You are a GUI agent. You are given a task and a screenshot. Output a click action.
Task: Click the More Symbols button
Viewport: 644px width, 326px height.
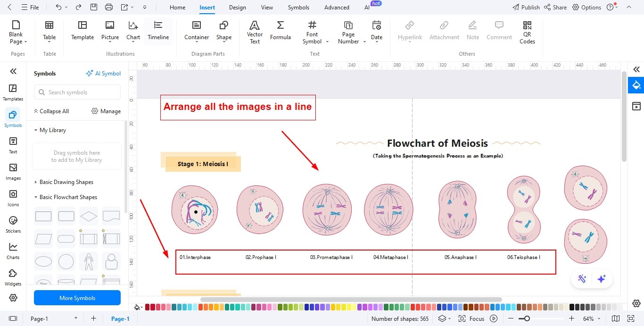(x=77, y=298)
